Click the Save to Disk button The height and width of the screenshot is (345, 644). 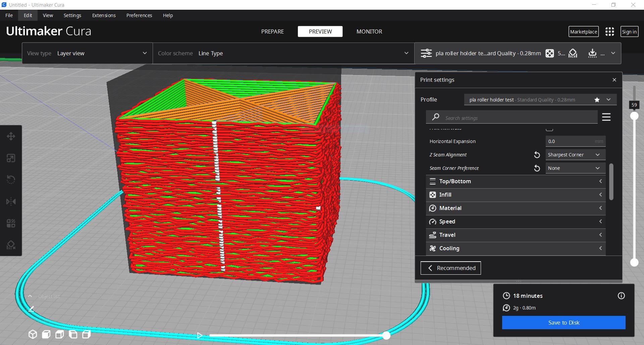(563, 323)
